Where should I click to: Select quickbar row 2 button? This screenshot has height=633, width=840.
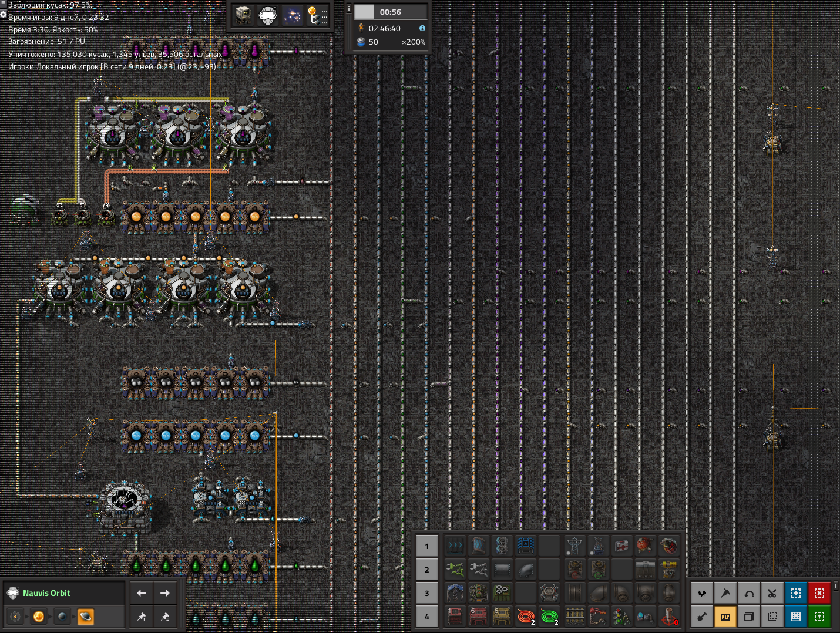click(x=427, y=570)
